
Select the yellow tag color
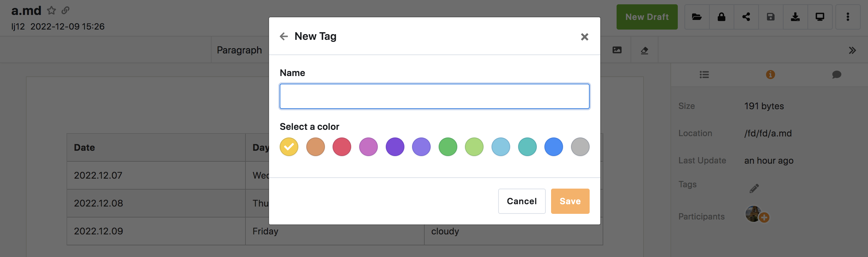click(289, 147)
